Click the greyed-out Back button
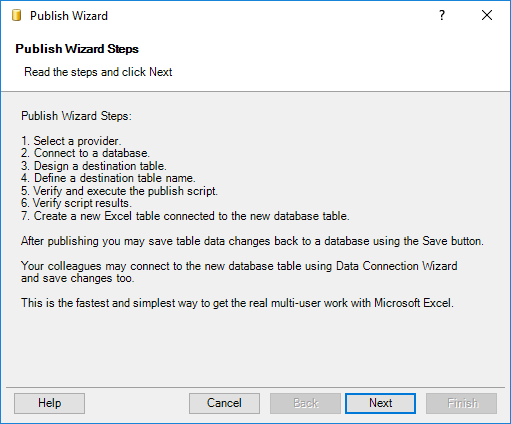Image resolution: width=511 pixels, height=424 pixels. (305, 403)
